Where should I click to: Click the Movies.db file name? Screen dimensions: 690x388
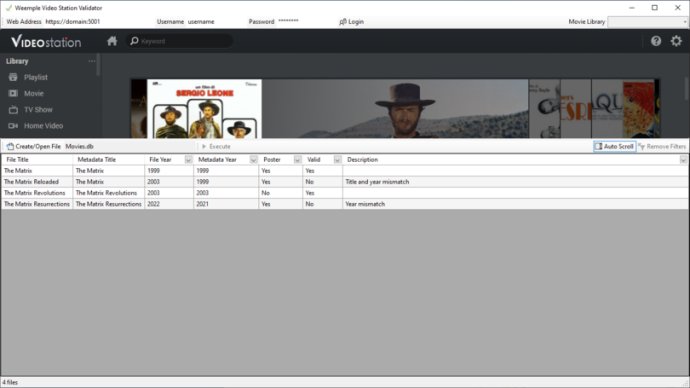[79, 146]
